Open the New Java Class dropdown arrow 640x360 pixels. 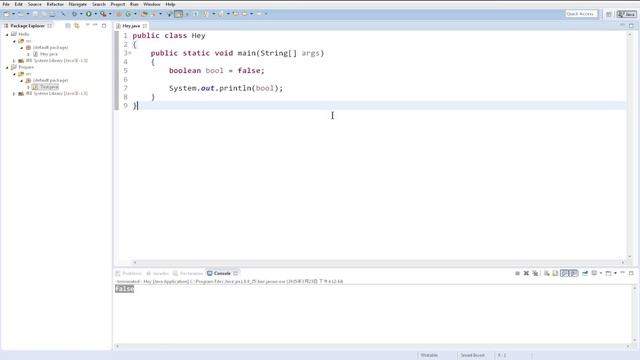[x=135, y=14]
